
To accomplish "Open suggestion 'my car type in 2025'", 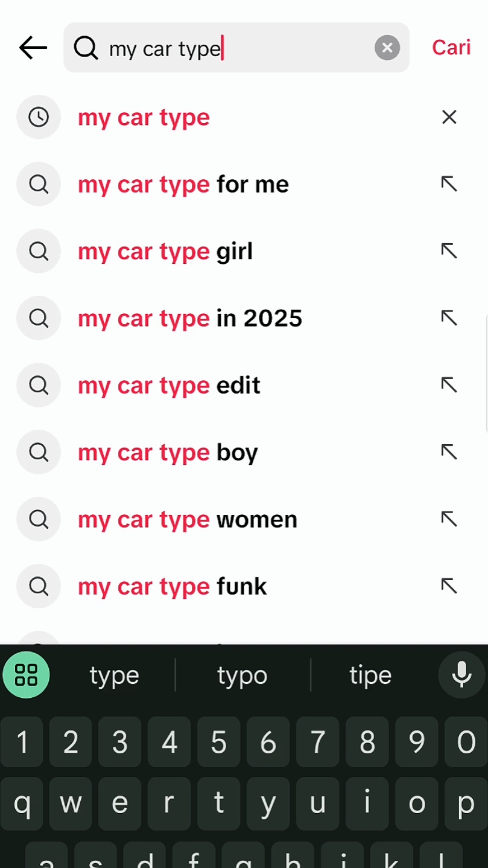I will [190, 318].
